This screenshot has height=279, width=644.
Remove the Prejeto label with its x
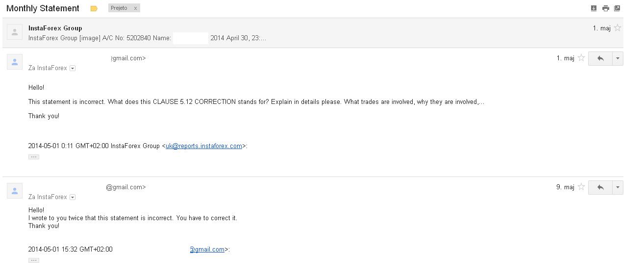(136, 8)
